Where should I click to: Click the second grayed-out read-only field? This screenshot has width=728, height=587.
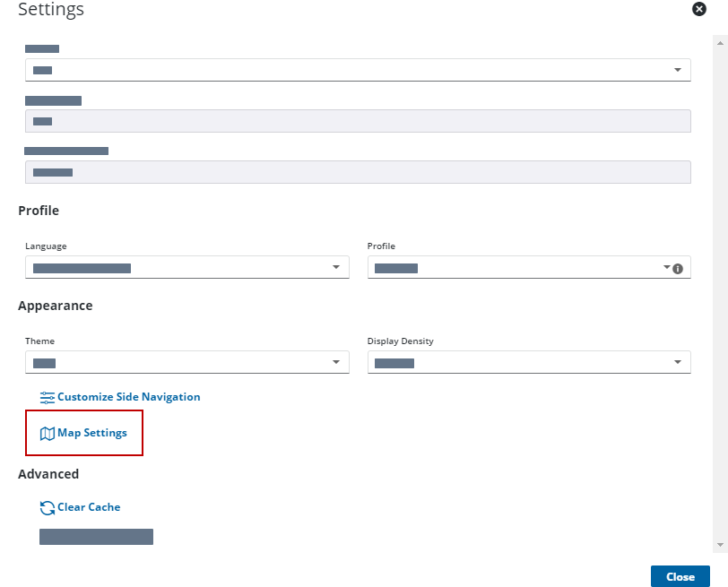pos(358,172)
